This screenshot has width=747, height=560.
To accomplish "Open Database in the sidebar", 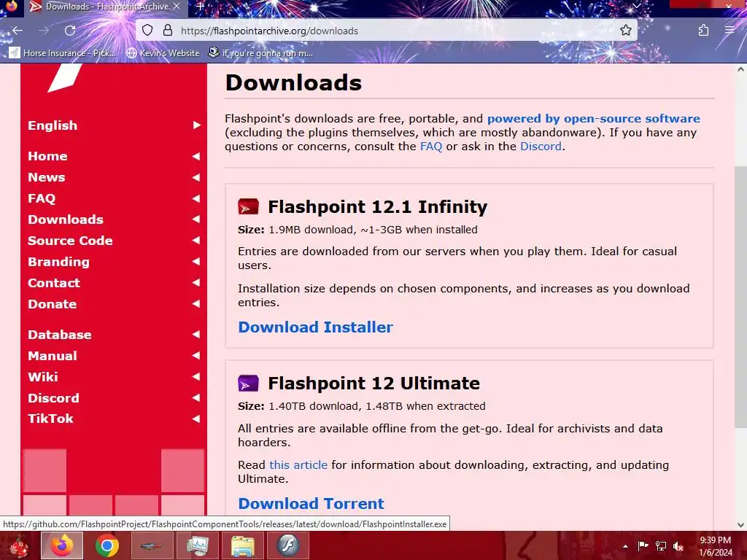I will pos(114,335).
